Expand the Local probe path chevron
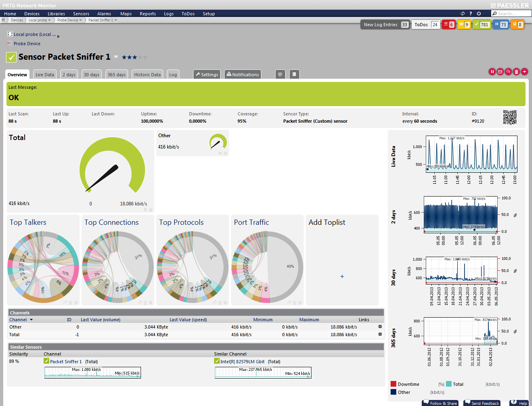Screen dimensions: 532x406 (58, 36)
